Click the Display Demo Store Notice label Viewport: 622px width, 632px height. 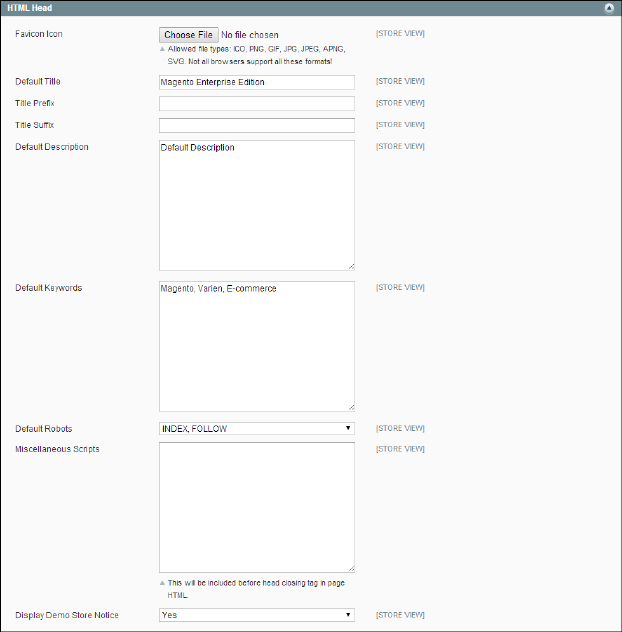coord(67,615)
